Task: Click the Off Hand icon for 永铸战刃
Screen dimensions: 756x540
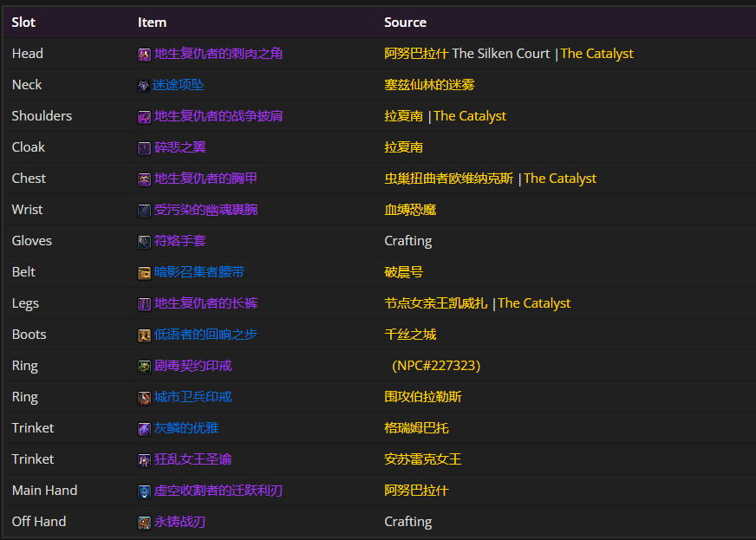Action: coord(144,523)
